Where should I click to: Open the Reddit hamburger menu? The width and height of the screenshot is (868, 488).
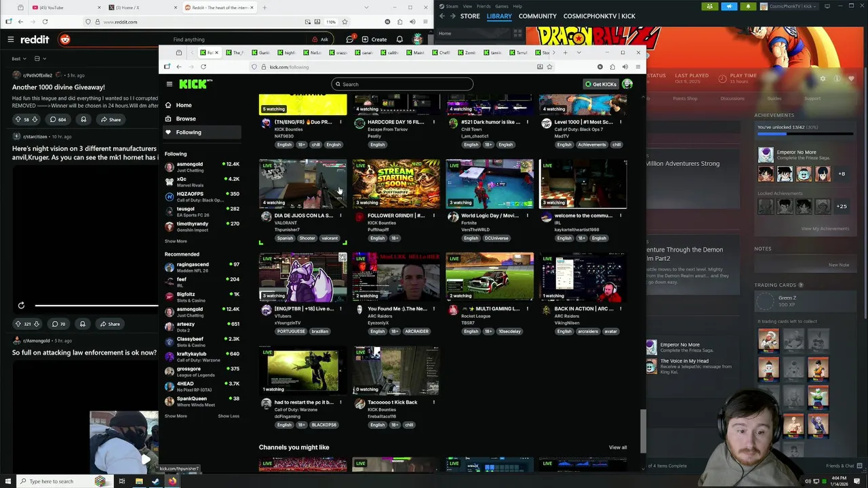(x=10, y=39)
